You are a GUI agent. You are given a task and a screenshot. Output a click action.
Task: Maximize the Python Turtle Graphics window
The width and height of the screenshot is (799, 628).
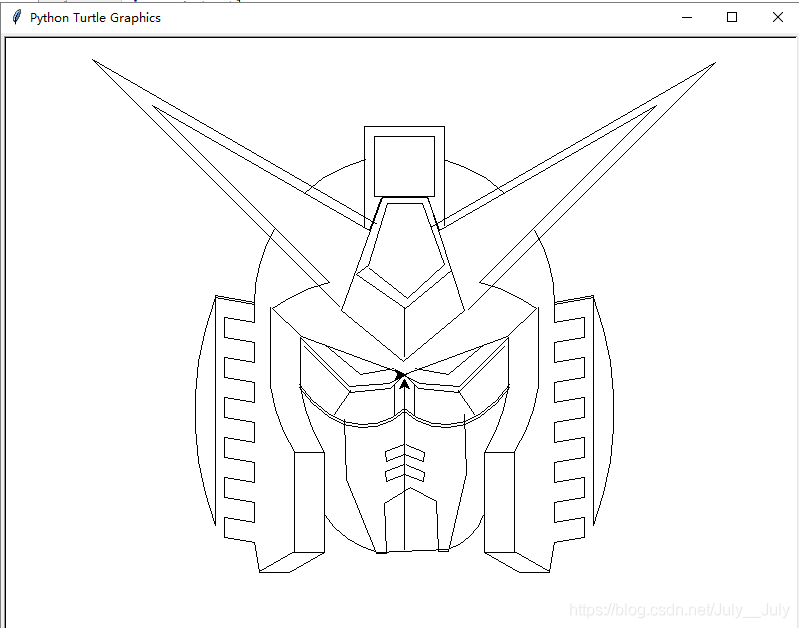[732, 17]
